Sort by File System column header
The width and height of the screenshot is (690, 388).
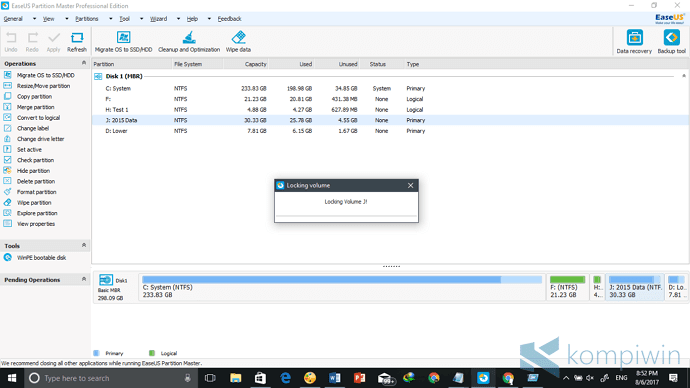click(x=198, y=64)
